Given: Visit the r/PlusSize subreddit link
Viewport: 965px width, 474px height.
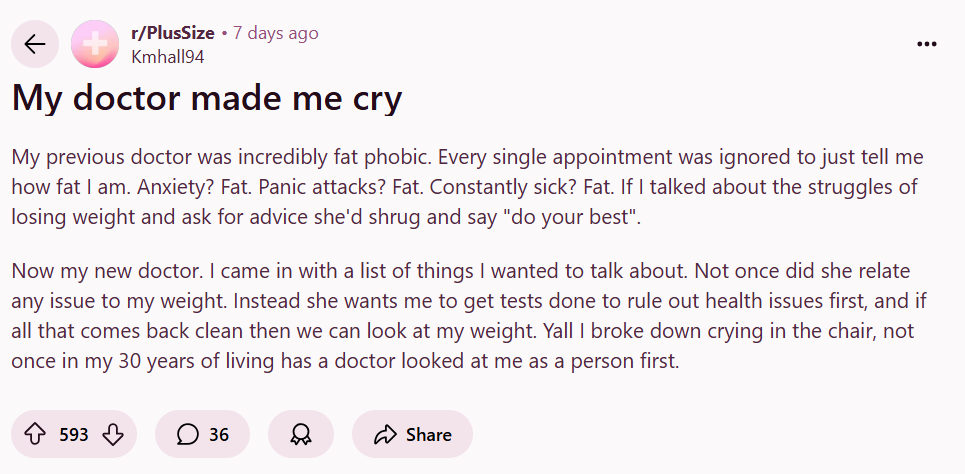Looking at the screenshot, I should [172, 33].
